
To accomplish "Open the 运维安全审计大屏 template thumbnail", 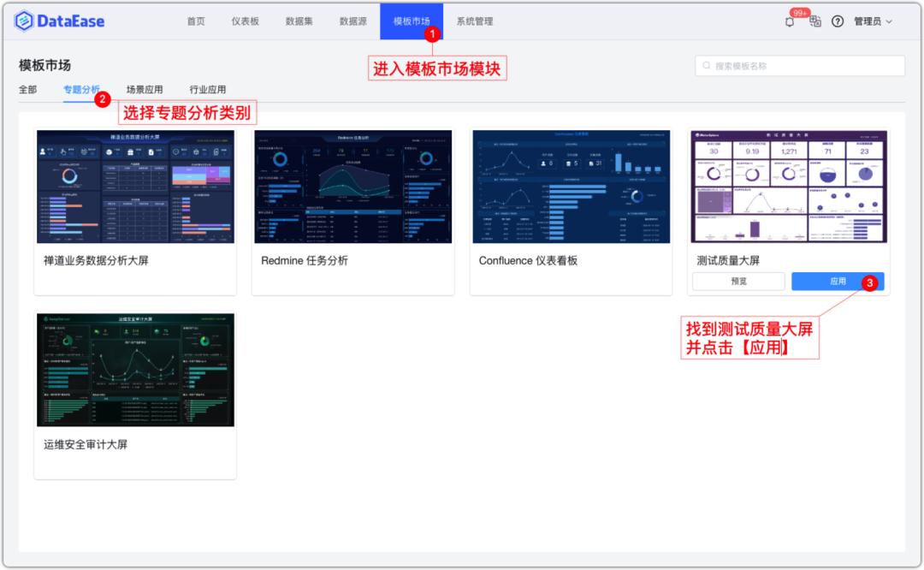I will (x=137, y=368).
